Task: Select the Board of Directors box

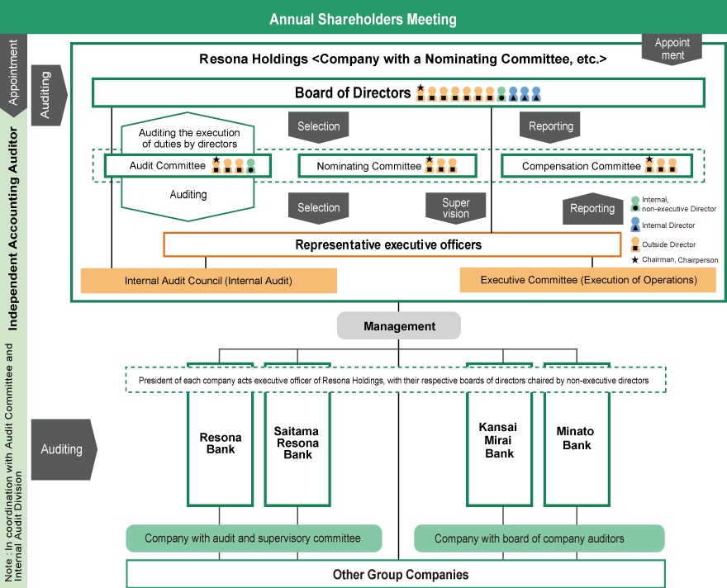Action: pos(398,92)
